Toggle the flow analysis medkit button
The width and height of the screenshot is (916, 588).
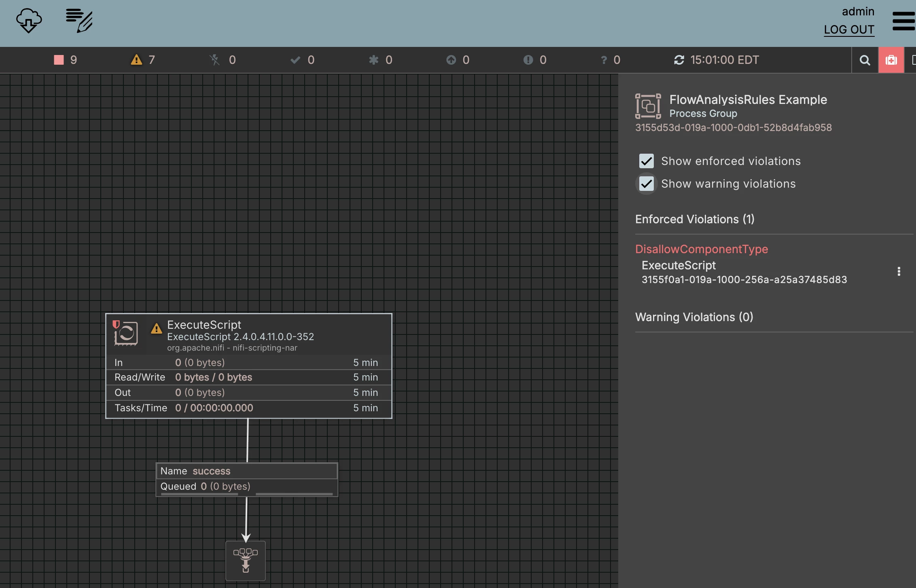pyautogui.click(x=891, y=60)
